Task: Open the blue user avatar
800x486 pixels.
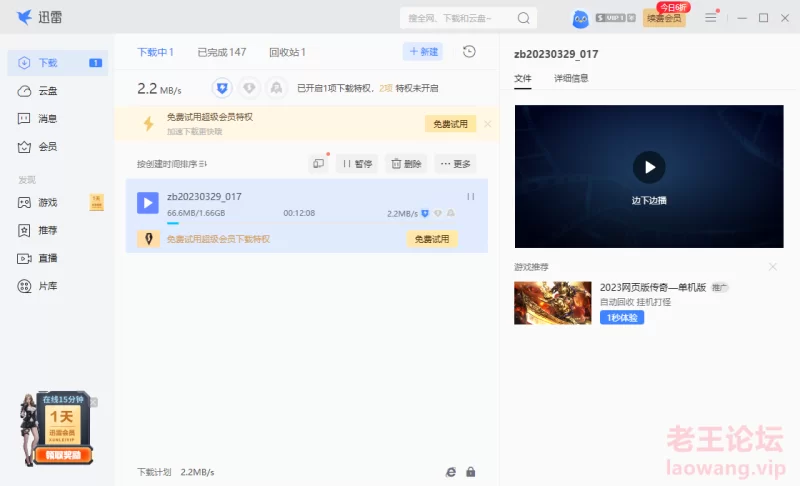Action: click(x=580, y=19)
